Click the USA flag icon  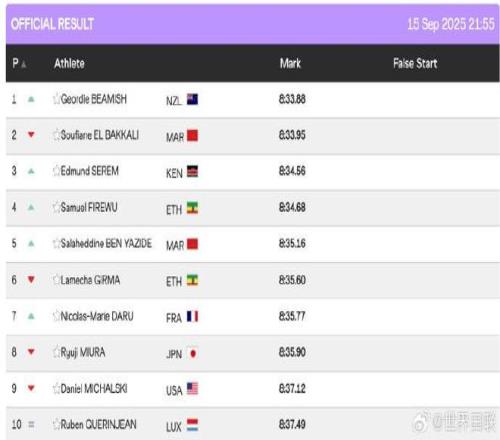(x=192, y=389)
